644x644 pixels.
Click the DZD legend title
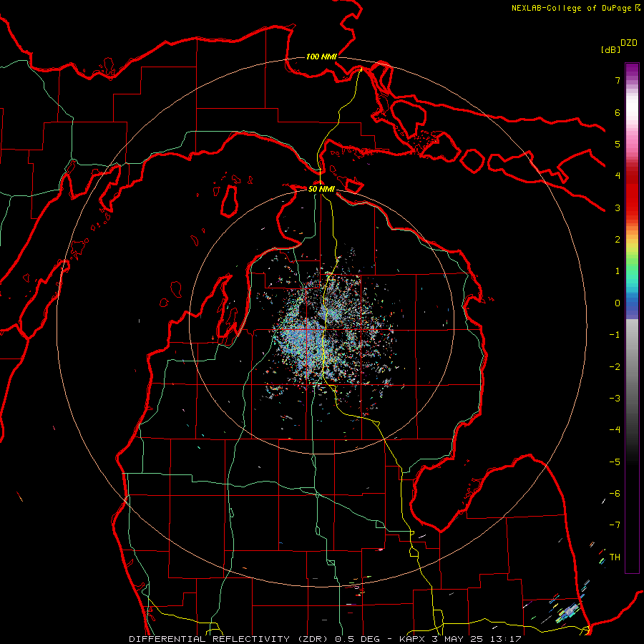(x=629, y=43)
